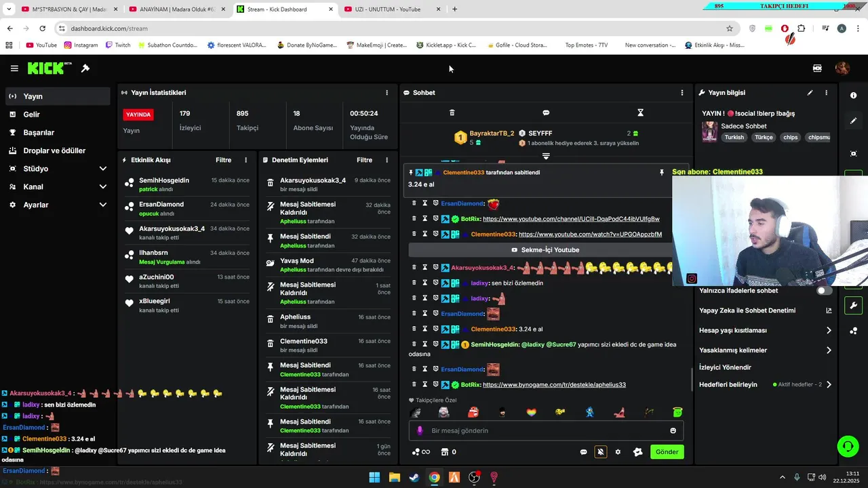Select the rainbow heart emote
The height and width of the screenshot is (488, 868).
pos(532,412)
